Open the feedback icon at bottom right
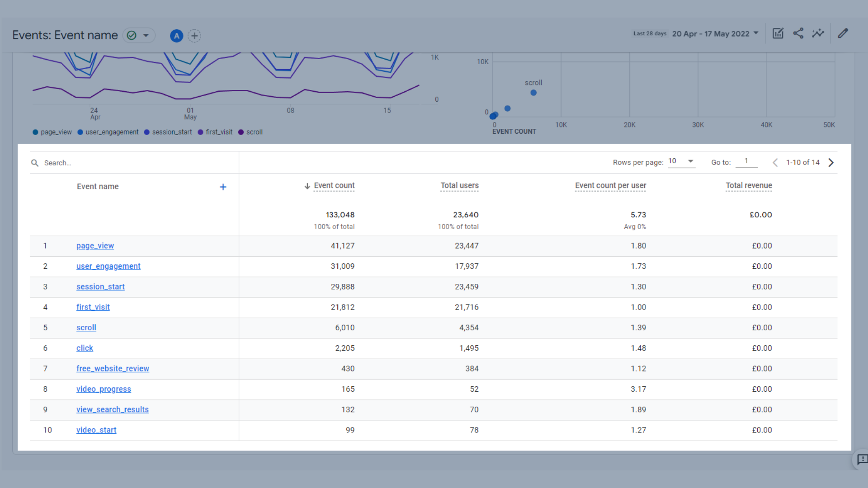 pos(862,460)
